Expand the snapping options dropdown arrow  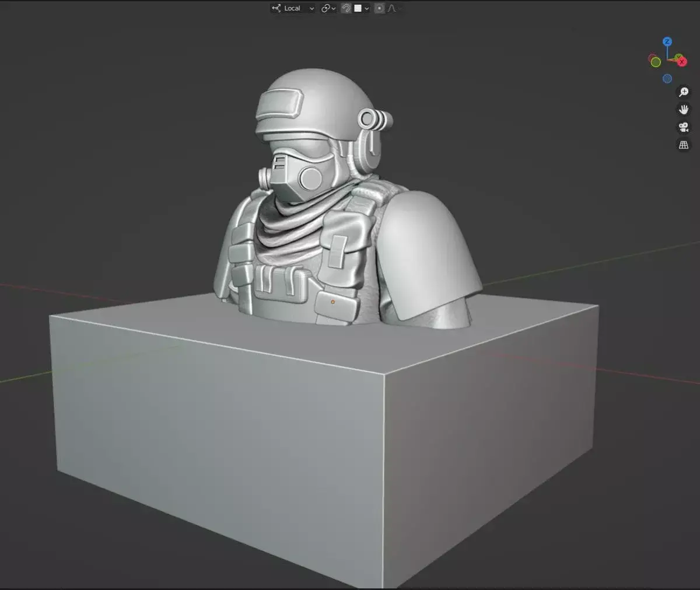point(333,8)
